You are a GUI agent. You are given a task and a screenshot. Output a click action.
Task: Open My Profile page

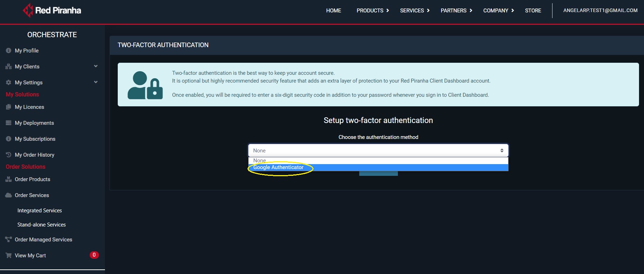[27, 51]
